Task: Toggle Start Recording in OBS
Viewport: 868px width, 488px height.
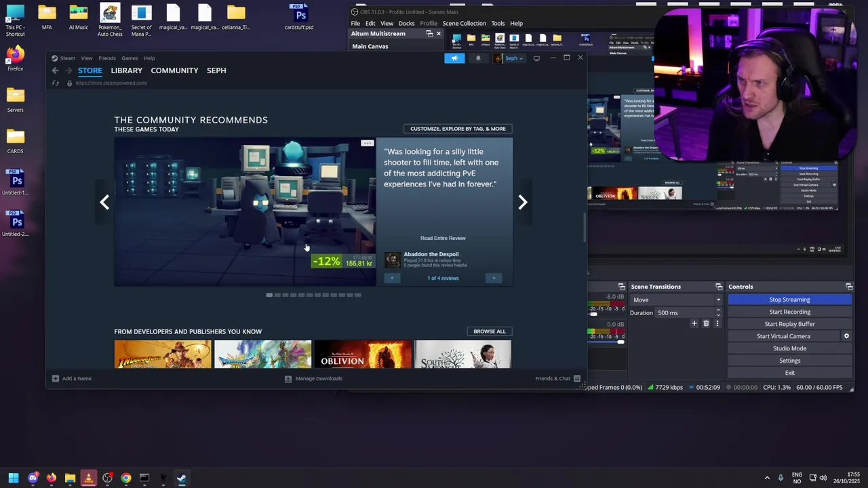Action: point(789,312)
